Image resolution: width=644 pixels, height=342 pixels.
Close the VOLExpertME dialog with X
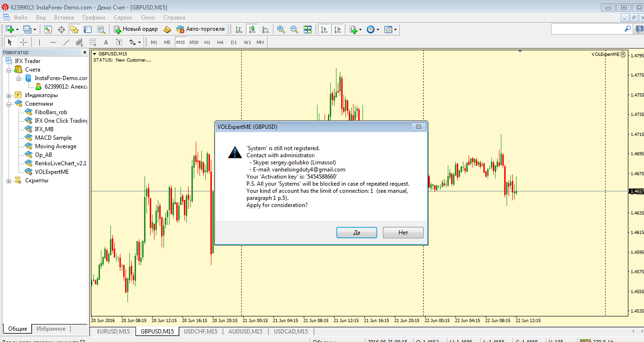pos(418,127)
